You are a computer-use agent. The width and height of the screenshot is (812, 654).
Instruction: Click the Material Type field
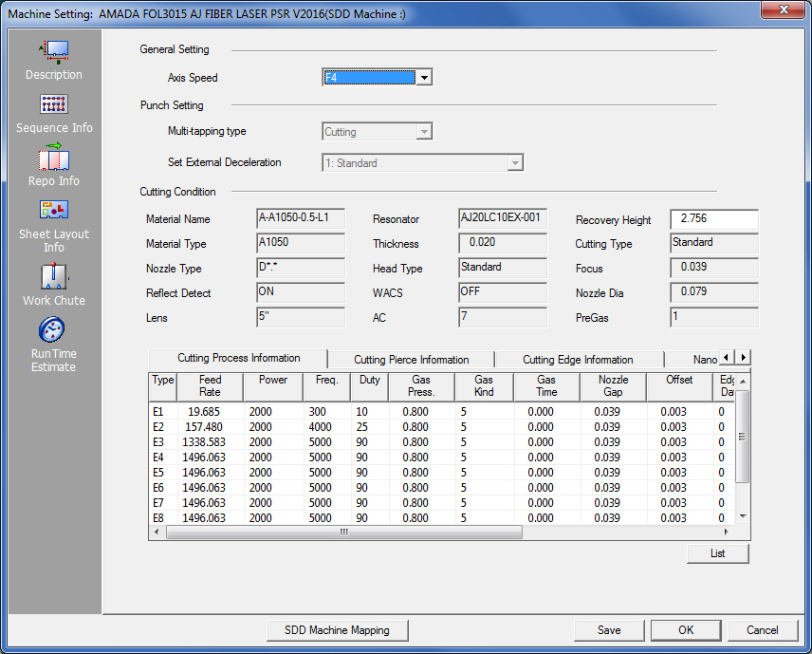(301, 243)
